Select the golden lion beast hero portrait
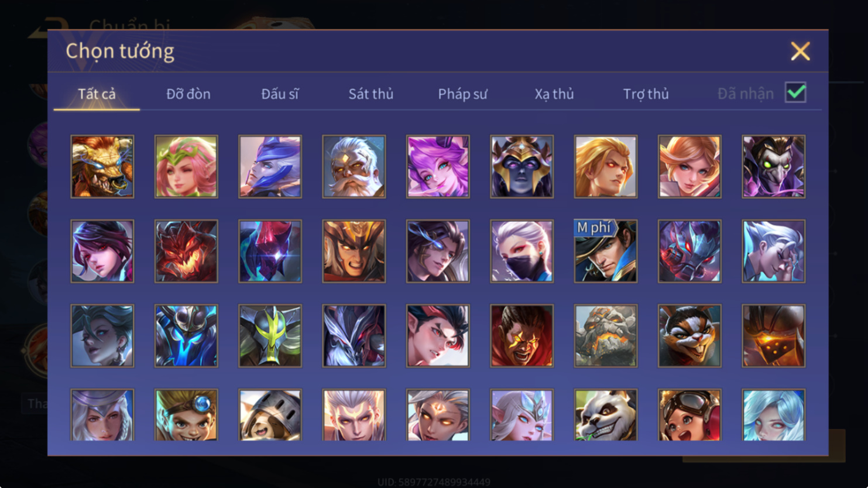Viewport: 868px width, 488px height. point(102,167)
